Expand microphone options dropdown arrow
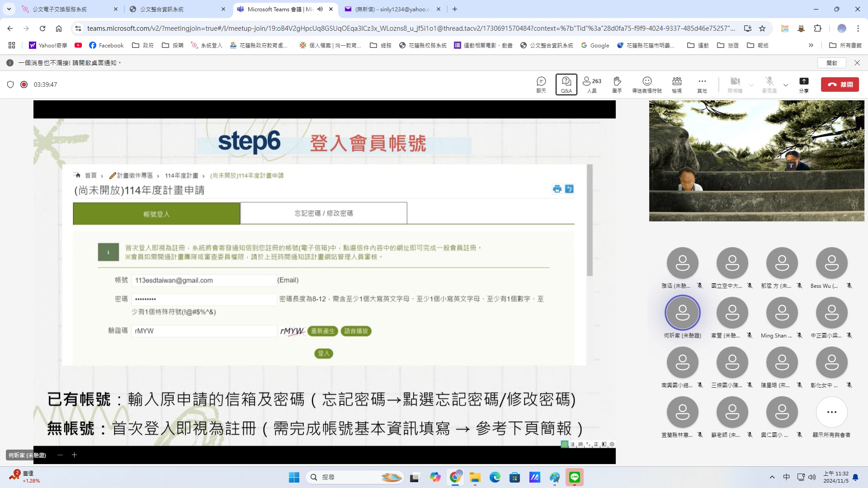This screenshot has width=868, height=488. pos(786,84)
